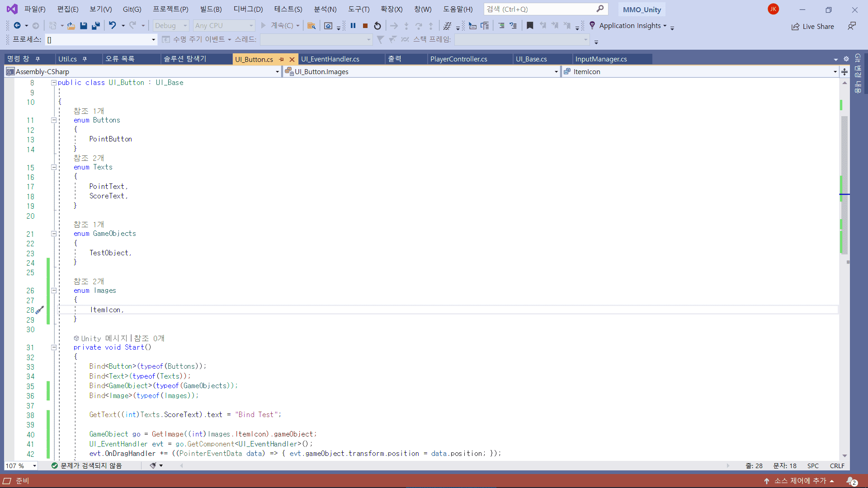
Task: Click the Live Share button
Action: (812, 27)
